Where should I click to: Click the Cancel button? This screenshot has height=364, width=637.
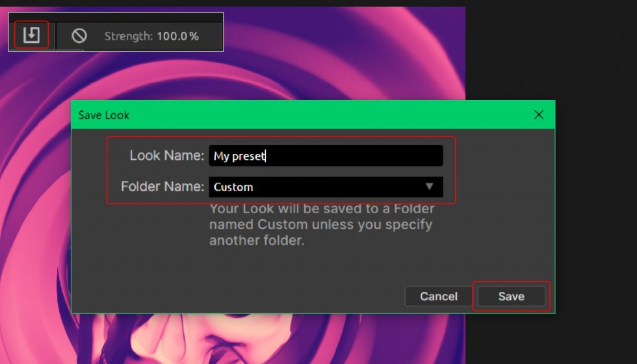439,296
